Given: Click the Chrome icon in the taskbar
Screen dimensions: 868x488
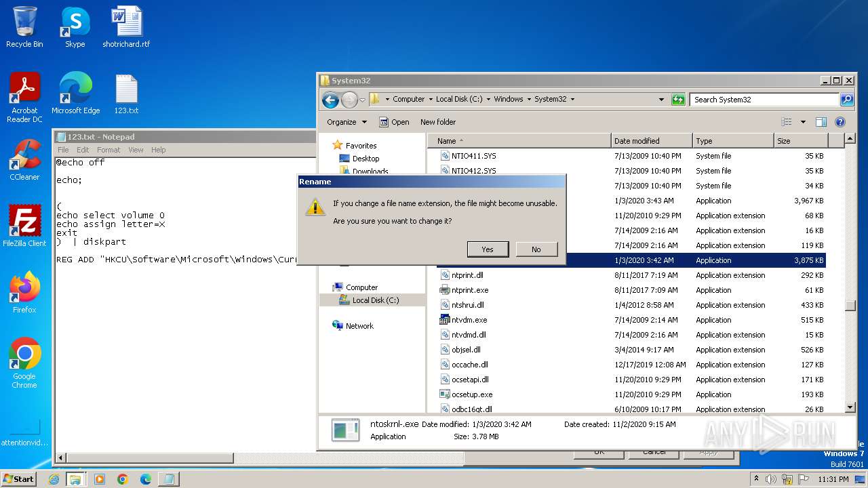Looking at the screenshot, I should (x=123, y=479).
